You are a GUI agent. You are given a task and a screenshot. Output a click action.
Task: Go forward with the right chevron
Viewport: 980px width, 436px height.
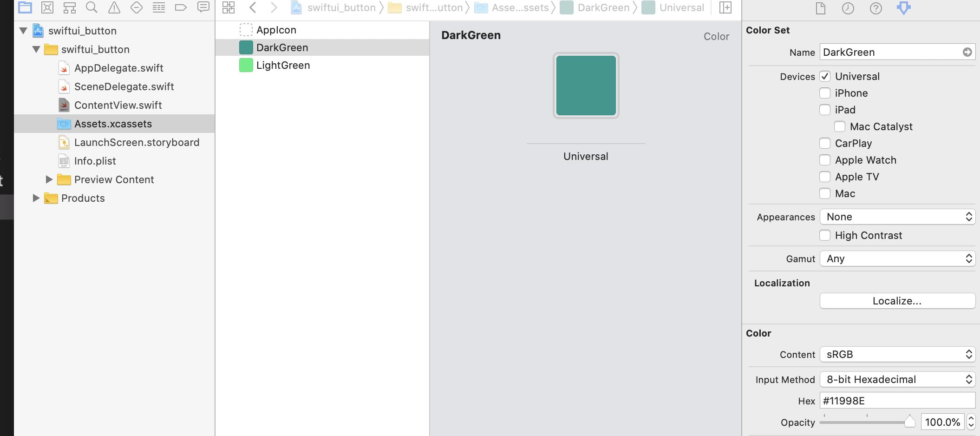click(x=274, y=7)
